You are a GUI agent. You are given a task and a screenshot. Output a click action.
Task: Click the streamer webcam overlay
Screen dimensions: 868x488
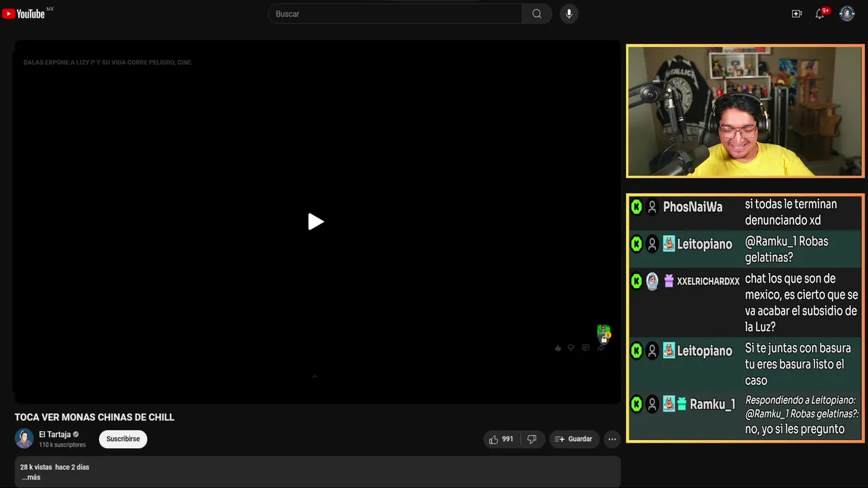(745, 111)
